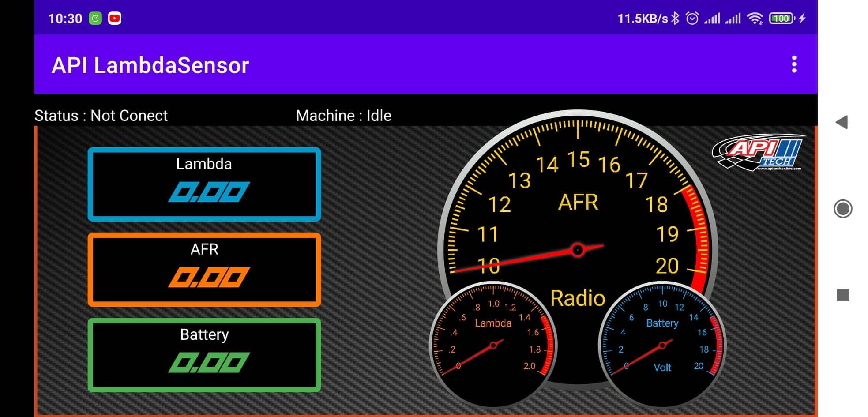This screenshot has width=868, height=417.
Task: Click the number 15 on AFR gauge
Action: click(578, 159)
